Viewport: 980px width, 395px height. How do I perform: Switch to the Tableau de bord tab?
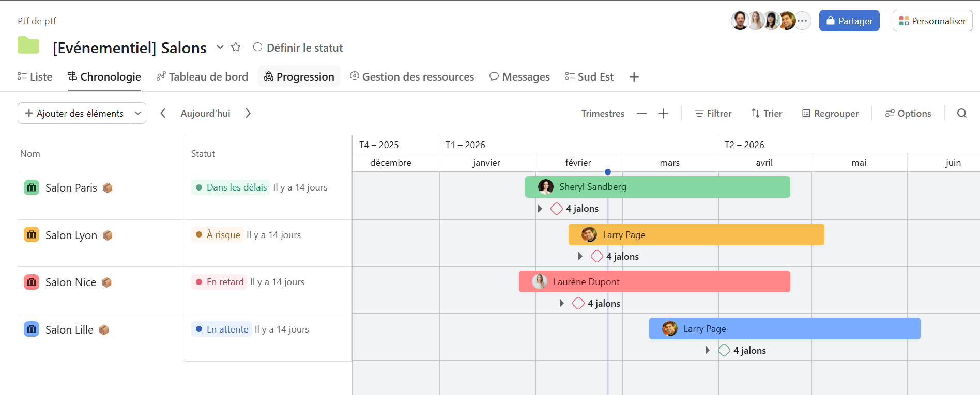click(203, 77)
